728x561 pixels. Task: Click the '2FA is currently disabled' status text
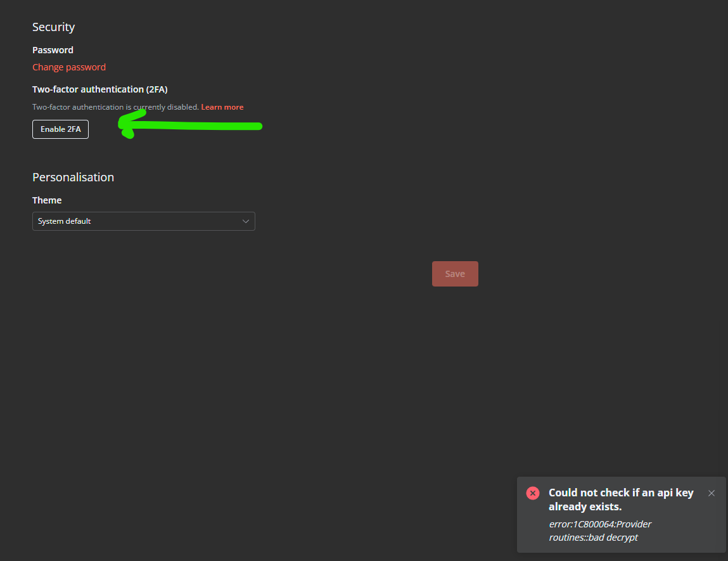pyautogui.click(x=115, y=107)
